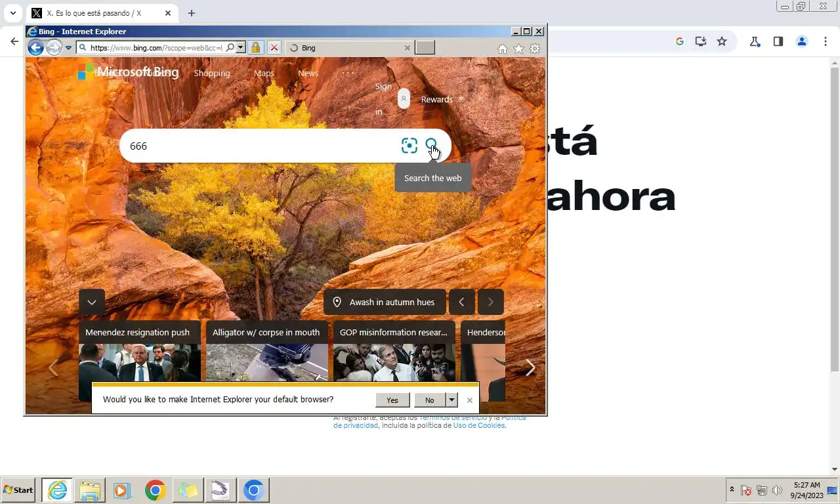This screenshot has width=840, height=504.
Task: Bookmark this page with Chrome star icon
Action: pos(722,41)
